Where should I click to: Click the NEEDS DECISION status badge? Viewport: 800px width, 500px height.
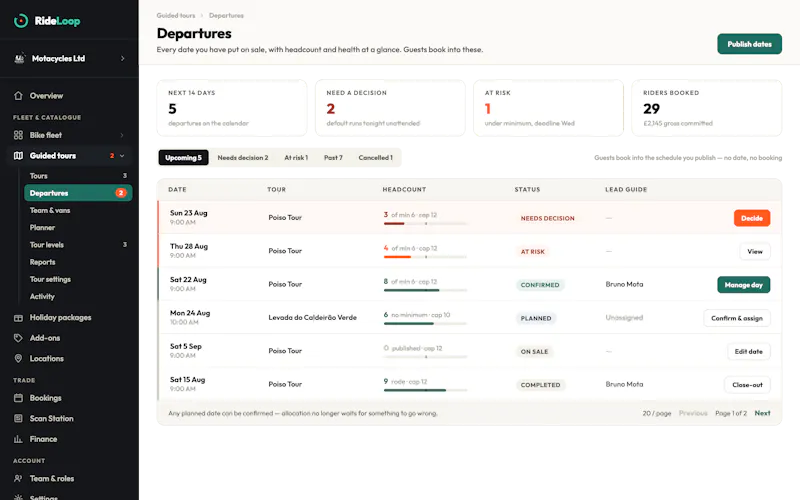click(x=547, y=218)
